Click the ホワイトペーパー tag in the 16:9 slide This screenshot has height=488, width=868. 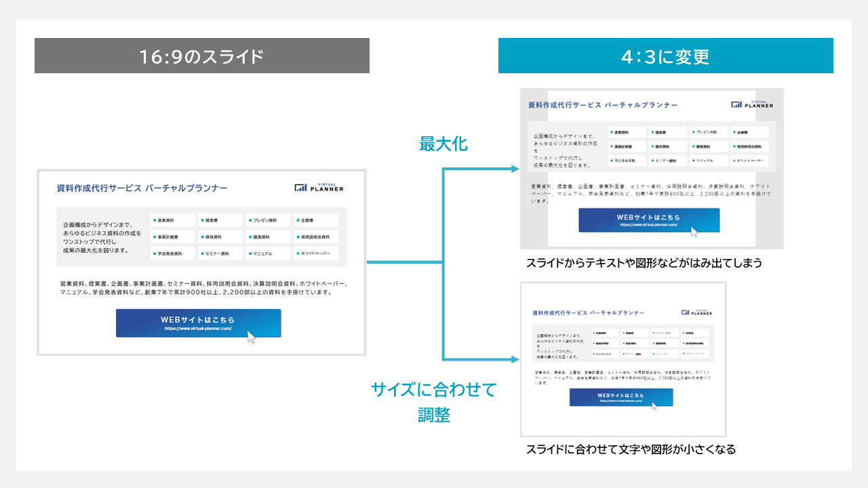tap(315, 253)
